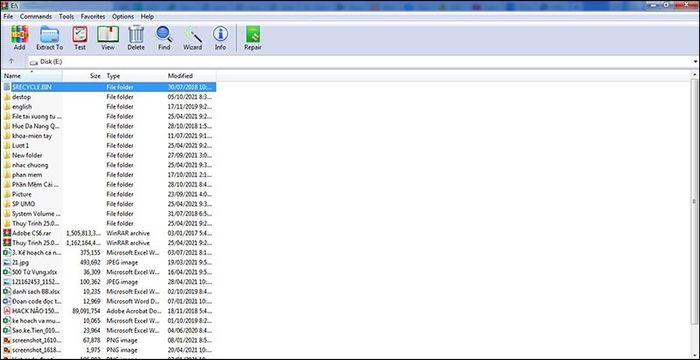
Task: Click the Doan code Word document icon
Action: (x=7, y=301)
